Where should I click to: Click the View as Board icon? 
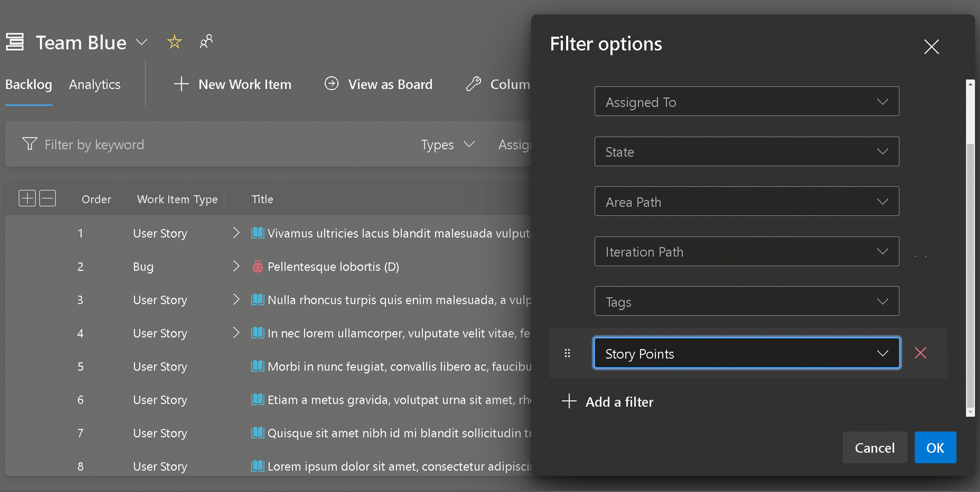[330, 83]
